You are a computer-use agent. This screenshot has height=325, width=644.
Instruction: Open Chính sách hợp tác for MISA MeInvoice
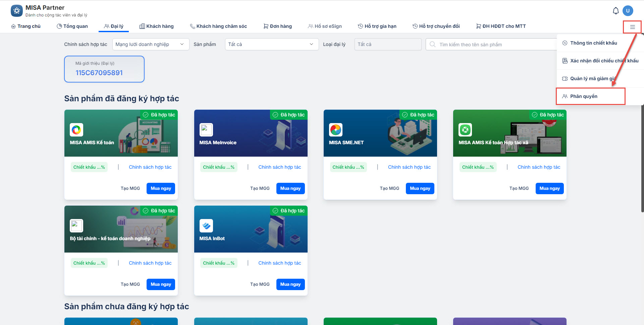click(280, 167)
